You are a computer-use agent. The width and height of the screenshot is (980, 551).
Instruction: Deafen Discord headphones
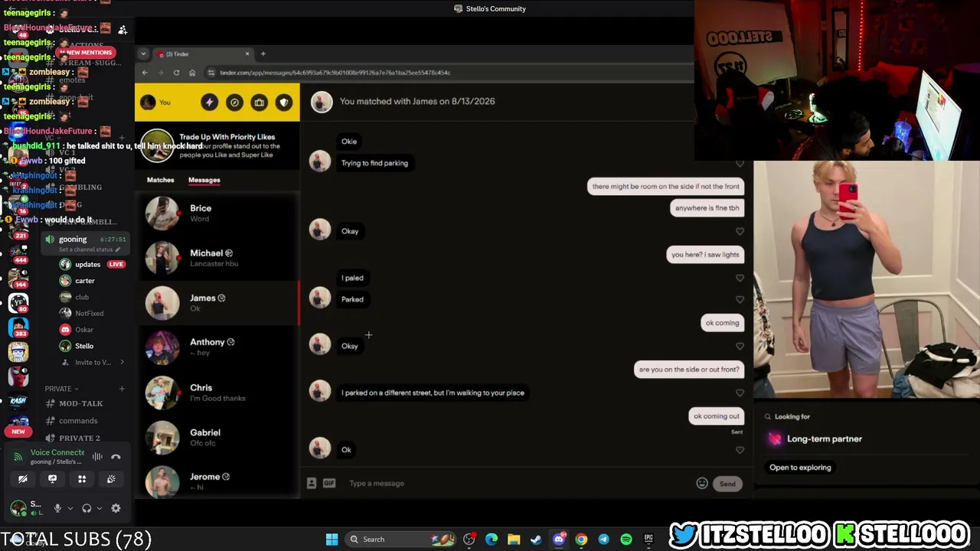87,508
